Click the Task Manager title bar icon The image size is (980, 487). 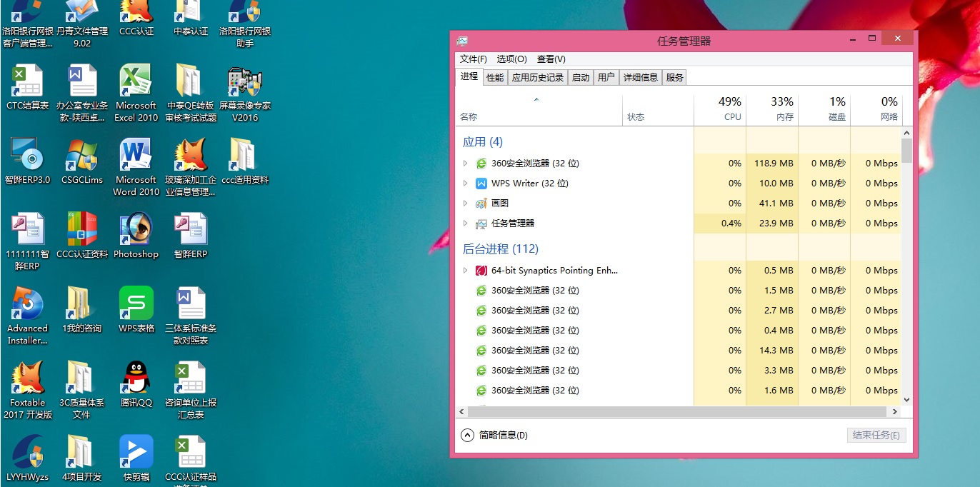[463, 41]
